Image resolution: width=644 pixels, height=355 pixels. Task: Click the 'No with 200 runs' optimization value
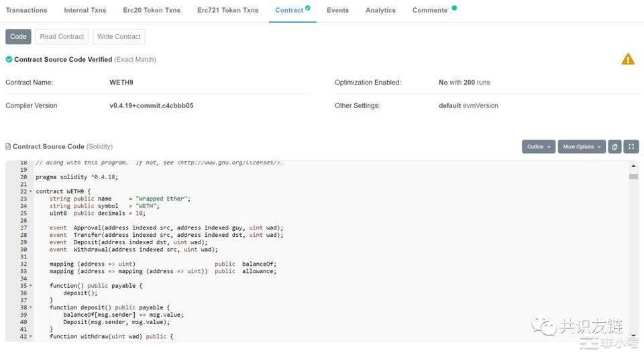point(464,83)
